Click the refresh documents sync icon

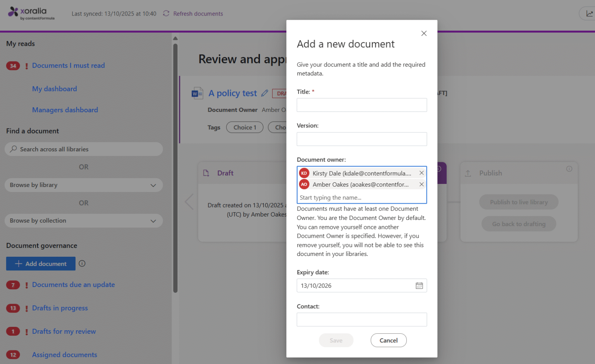tap(166, 14)
